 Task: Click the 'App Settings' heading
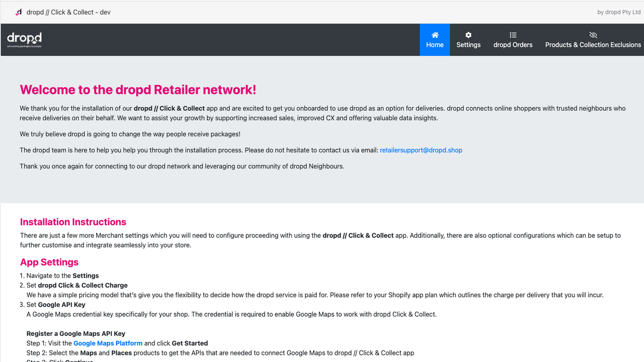pos(49,262)
